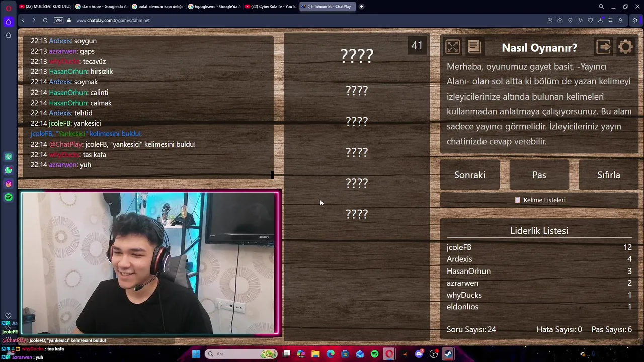This screenshot has width=644, height=362.
Task: Click the Pas button
Action: point(539,175)
